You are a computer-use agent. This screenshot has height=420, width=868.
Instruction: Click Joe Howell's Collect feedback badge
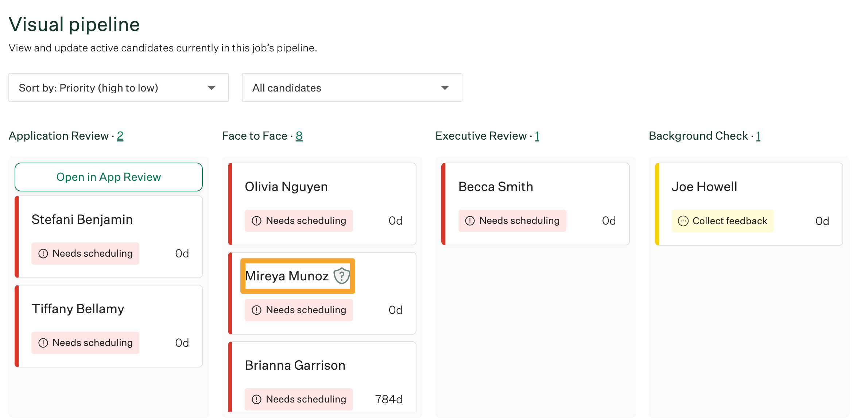722,221
